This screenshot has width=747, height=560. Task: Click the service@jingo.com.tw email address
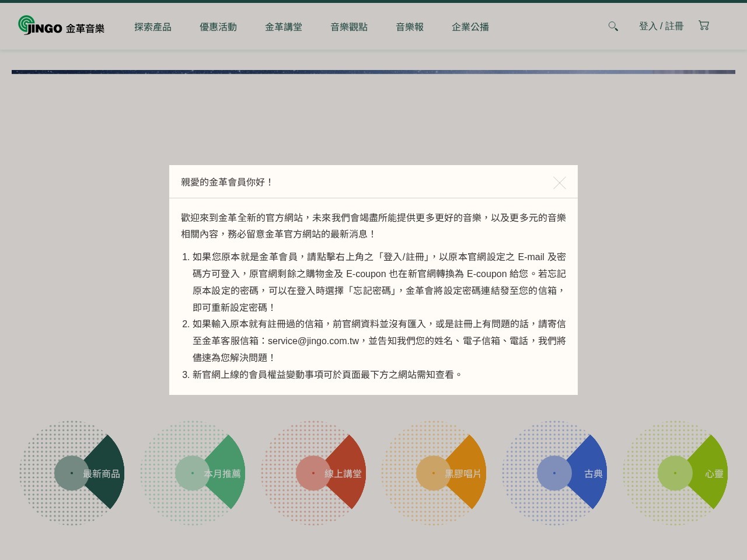pyautogui.click(x=313, y=341)
